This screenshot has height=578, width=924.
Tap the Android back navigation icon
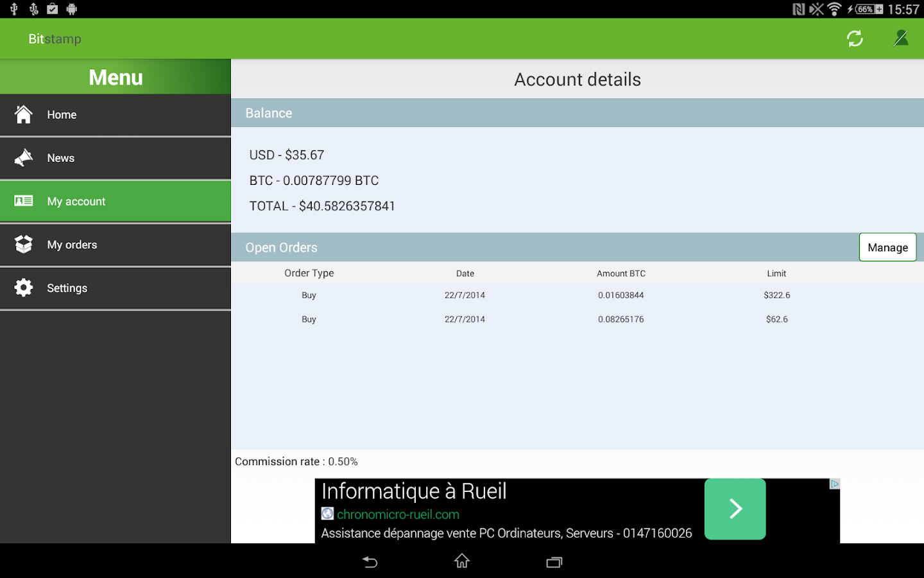[x=370, y=562]
